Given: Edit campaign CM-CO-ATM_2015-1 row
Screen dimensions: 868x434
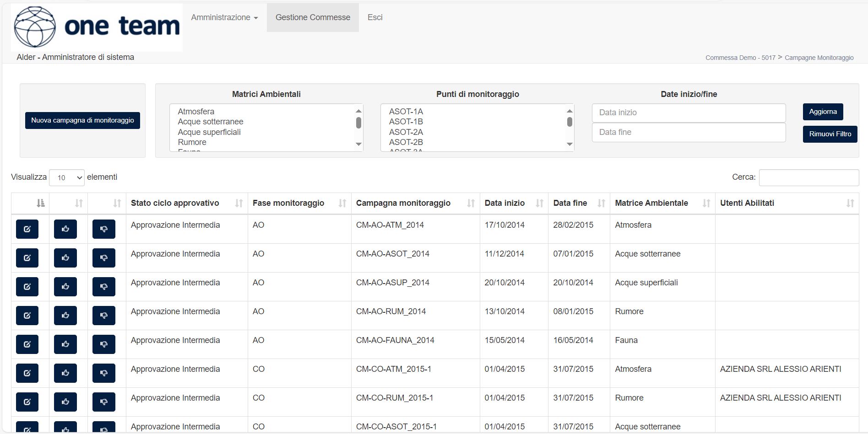Looking at the screenshot, I should (x=27, y=373).
